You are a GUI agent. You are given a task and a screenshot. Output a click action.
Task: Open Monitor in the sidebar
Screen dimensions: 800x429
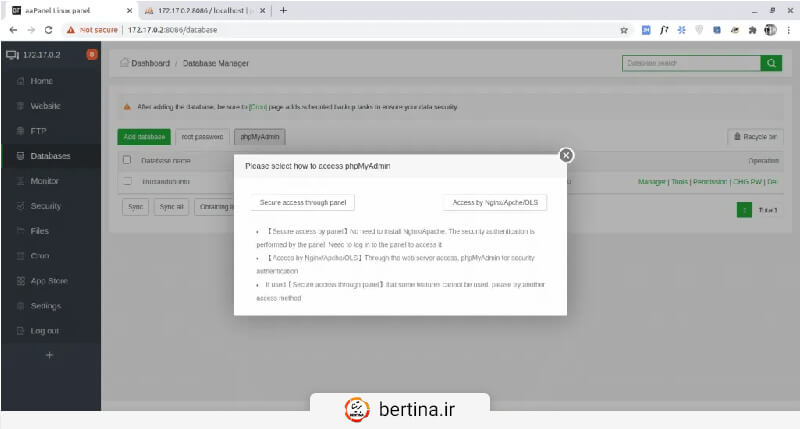44,181
